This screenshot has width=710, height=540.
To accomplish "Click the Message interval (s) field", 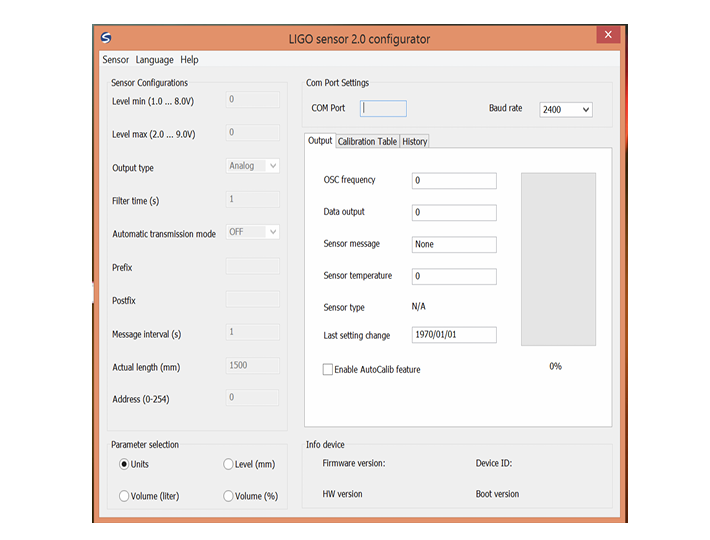I will click(x=253, y=332).
